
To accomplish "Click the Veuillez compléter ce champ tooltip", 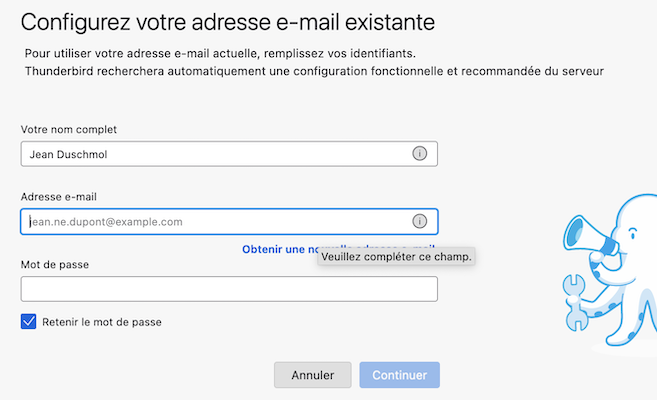I will tap(396, 257).
